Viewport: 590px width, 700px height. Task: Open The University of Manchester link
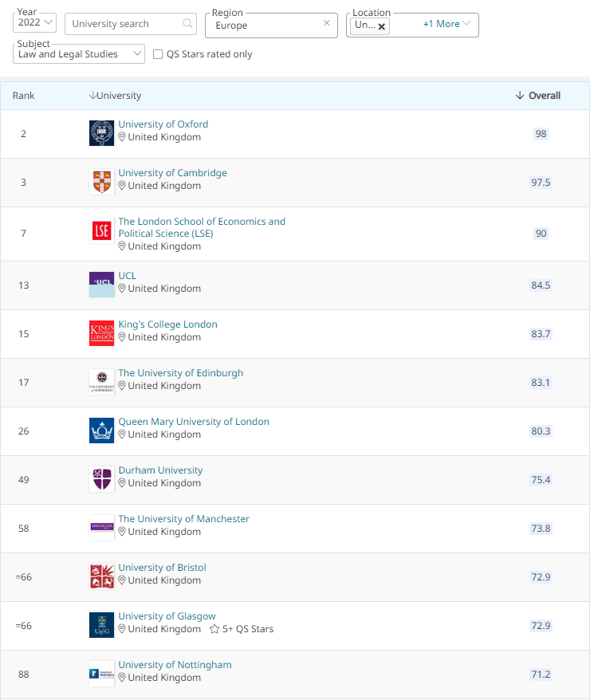[183, 519]
